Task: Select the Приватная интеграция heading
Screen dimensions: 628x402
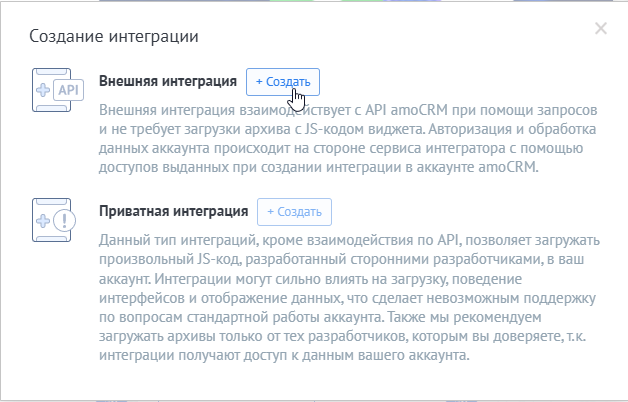Action: click(x=174, y=212)
